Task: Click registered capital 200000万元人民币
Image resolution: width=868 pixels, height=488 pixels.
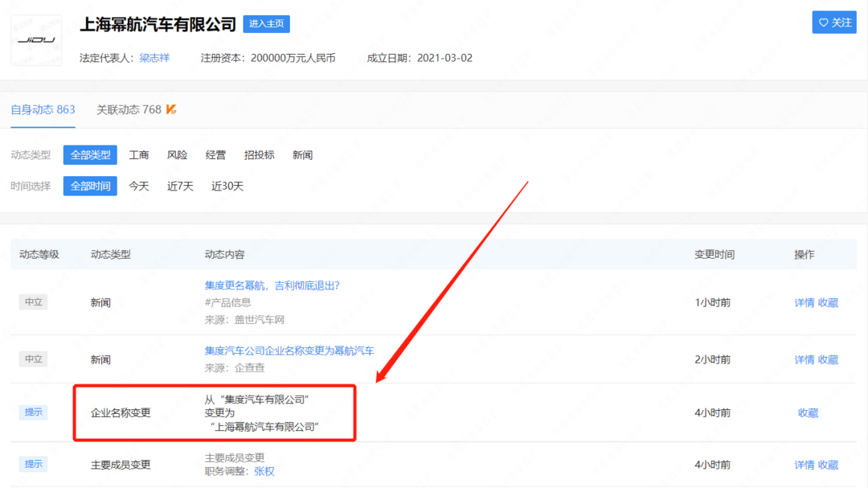Action: click(x=293, y=58)
